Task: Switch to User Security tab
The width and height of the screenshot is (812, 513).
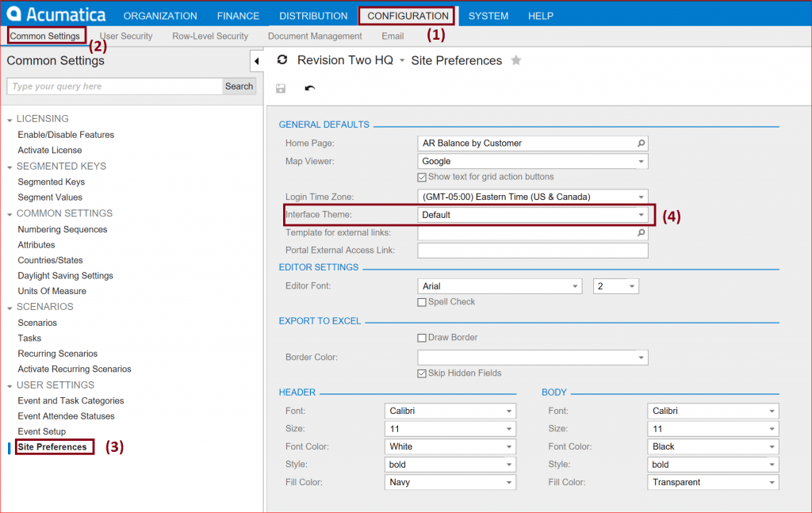Action: click(x=126, y=36)
